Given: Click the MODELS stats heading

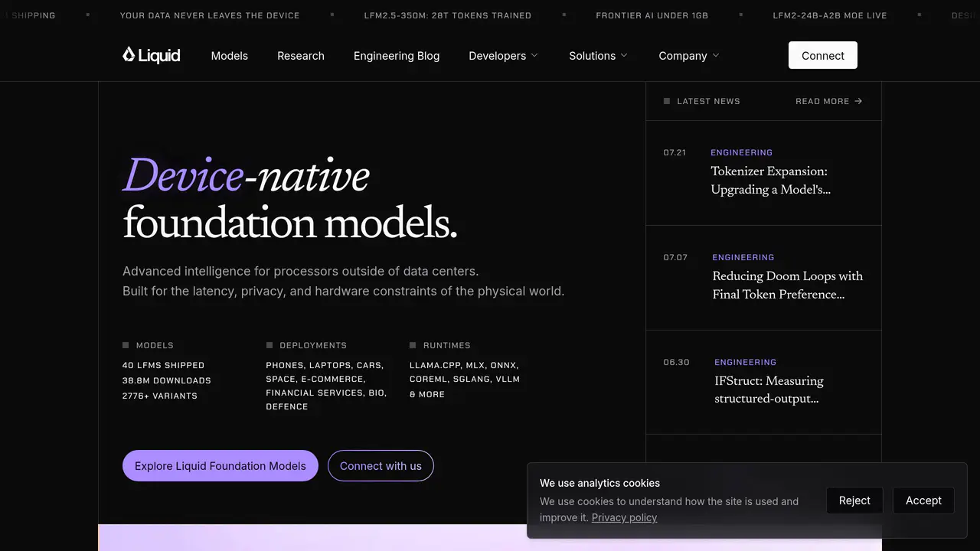Looking at the screenshot, I should point(155,345).
